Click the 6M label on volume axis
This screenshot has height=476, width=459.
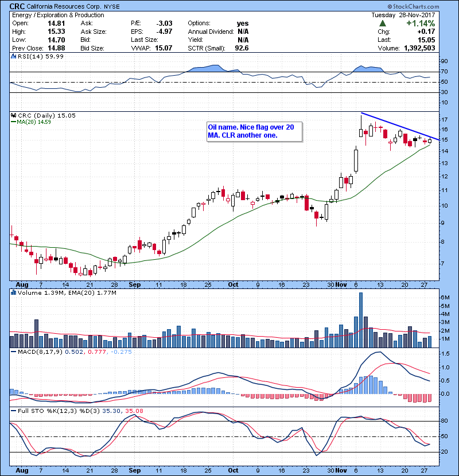(445, 298)
